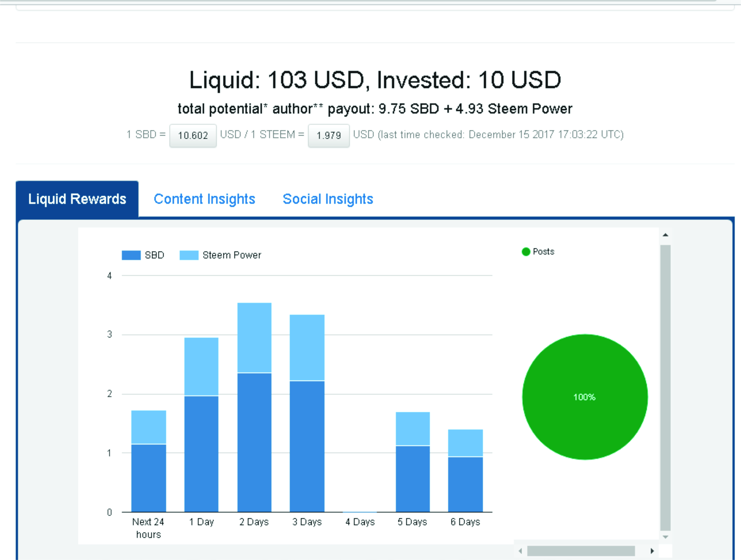Select the 3 Days SBD bar segment
This screenshot has width=741, height=560.
pos(307,446)
